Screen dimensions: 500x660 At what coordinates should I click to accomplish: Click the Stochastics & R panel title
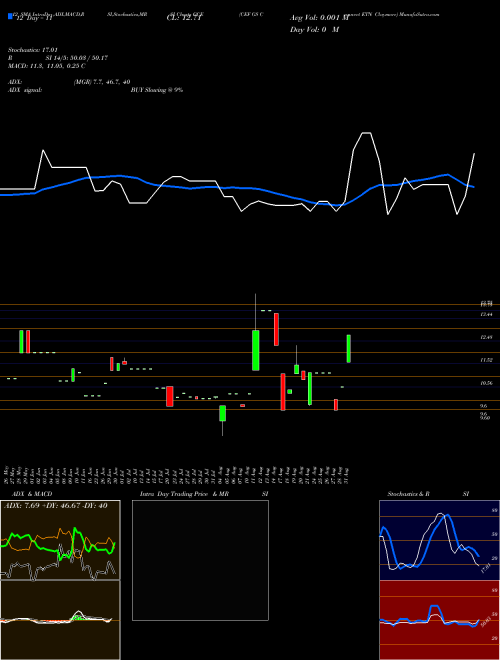coord(409,494)
